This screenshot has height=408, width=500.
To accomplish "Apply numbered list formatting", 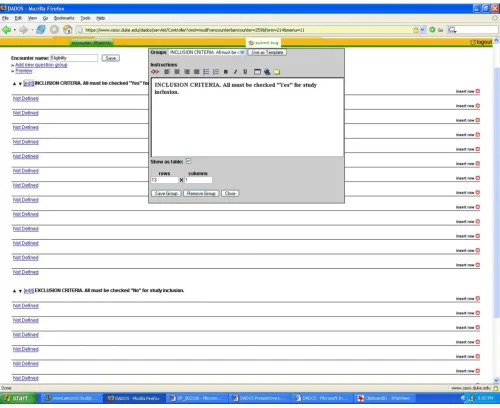I will tap(216, 72).
